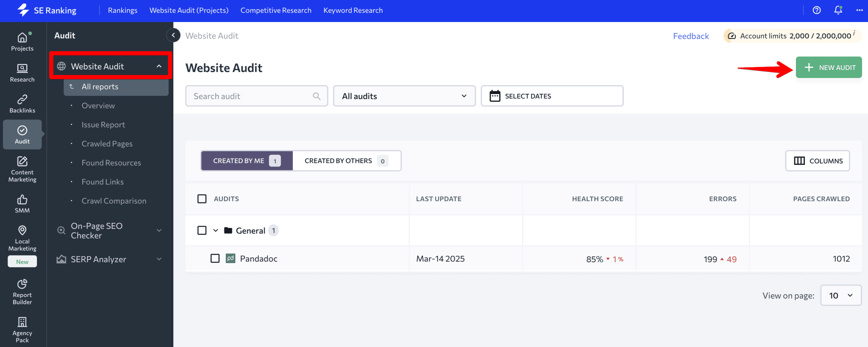Click the Search audit input field

[x=252, y=96]
